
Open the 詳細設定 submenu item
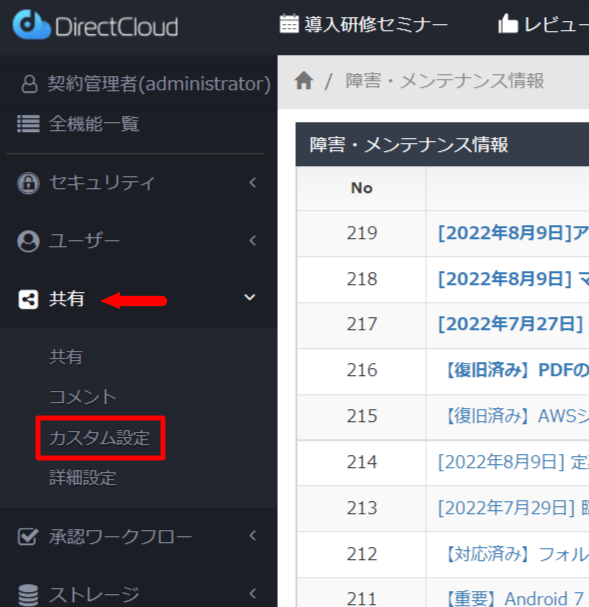[x=83, y=478]
